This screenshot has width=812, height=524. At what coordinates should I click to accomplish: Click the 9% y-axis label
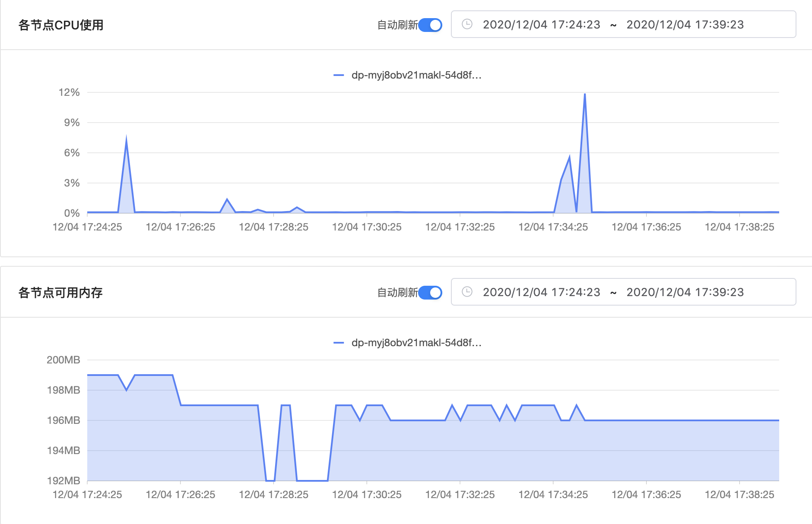[72, 123]
